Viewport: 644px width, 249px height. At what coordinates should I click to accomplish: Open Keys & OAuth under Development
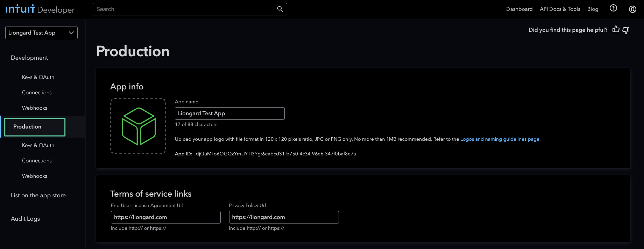[x=38, y=77]
